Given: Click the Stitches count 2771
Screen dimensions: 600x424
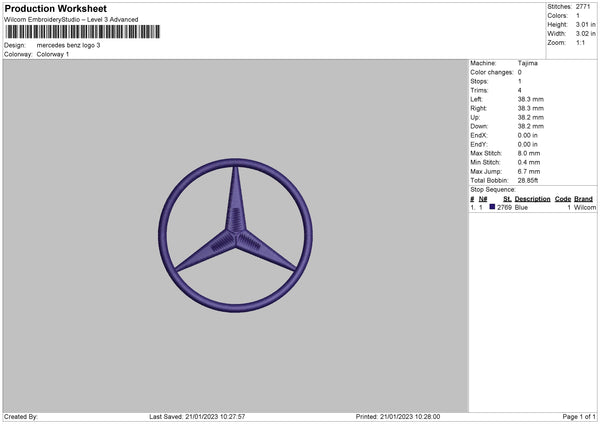Looking at the screenshot, I should pos(582,7).
